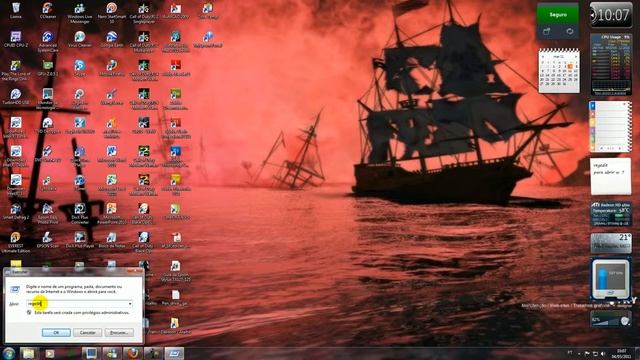
Task: Select the Epson Easy Photo Print shortcut
Action: [x=48, y=213]
